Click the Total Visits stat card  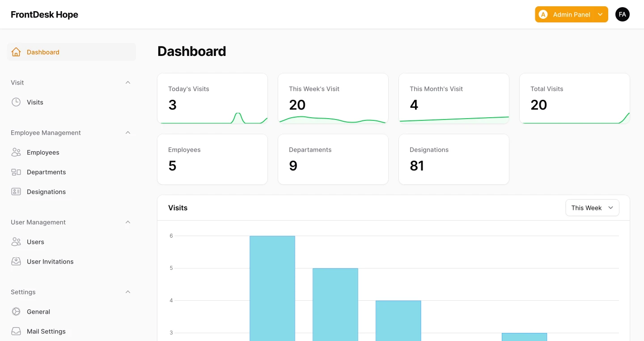(575, 98)
